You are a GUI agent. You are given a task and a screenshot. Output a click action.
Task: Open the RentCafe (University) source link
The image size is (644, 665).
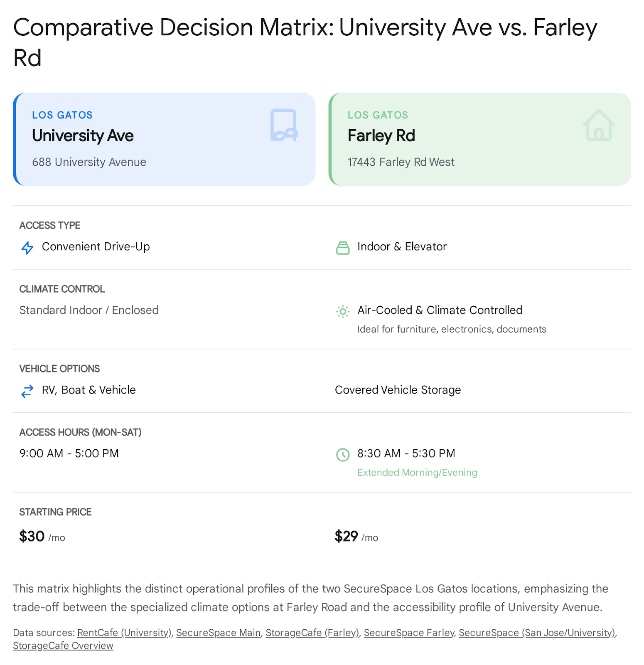(124, 633)
